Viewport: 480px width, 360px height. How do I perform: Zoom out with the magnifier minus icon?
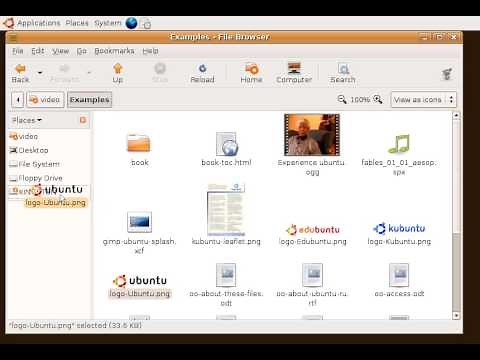click(x=342, y=99)
